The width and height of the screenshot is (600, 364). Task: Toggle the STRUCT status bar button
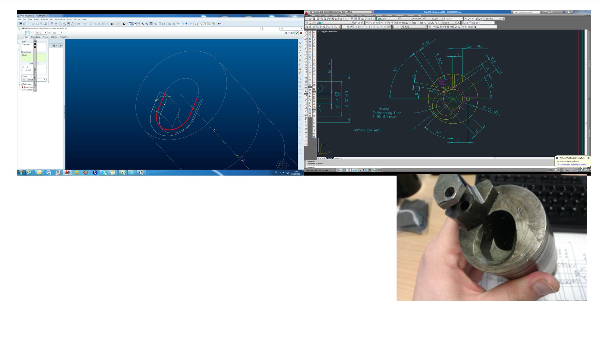pos(379,170)
